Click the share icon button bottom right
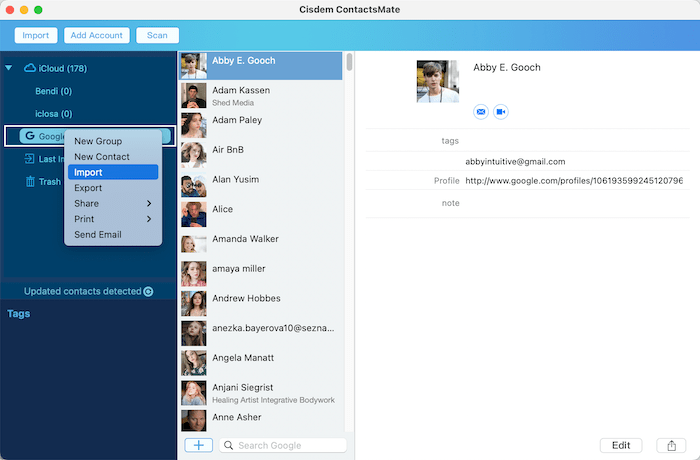The height and width of the screenshot is (460, 700). coord(671,445)
